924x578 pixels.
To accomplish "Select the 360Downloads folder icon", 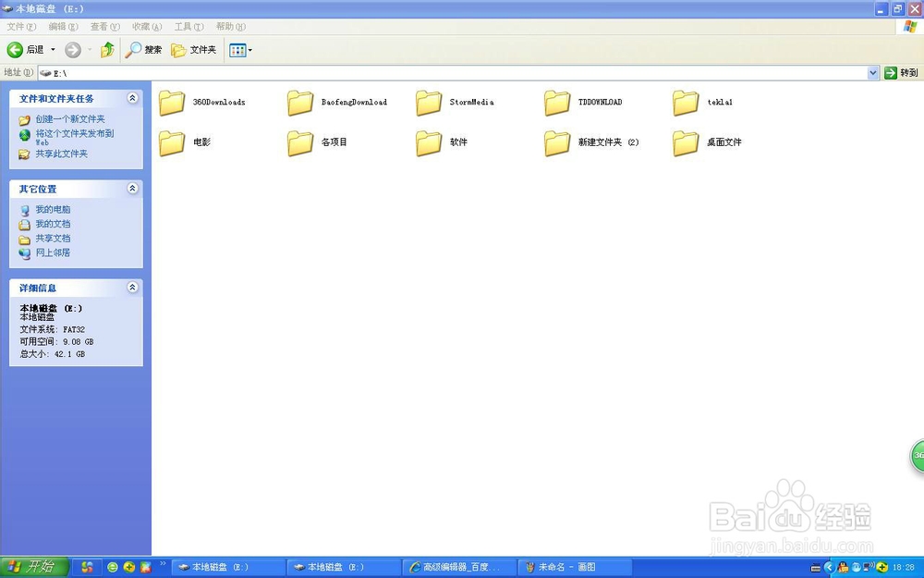I will click(x=172, y=102).
